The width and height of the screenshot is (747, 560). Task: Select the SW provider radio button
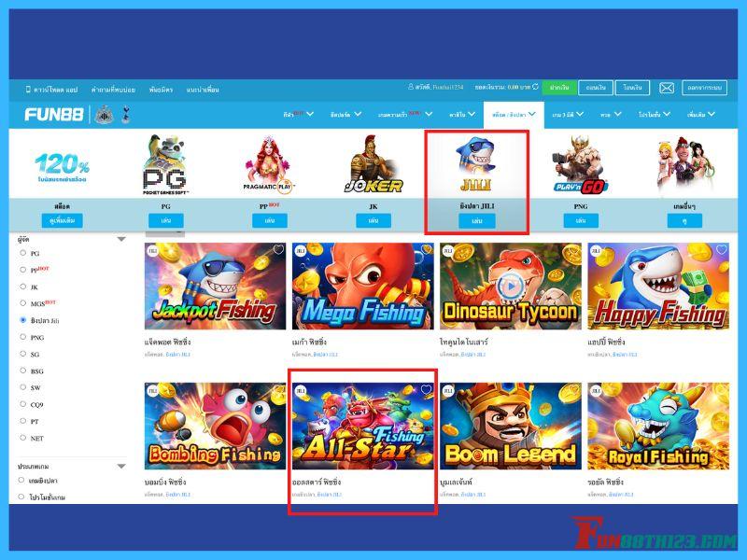click(x=22, y=387)
